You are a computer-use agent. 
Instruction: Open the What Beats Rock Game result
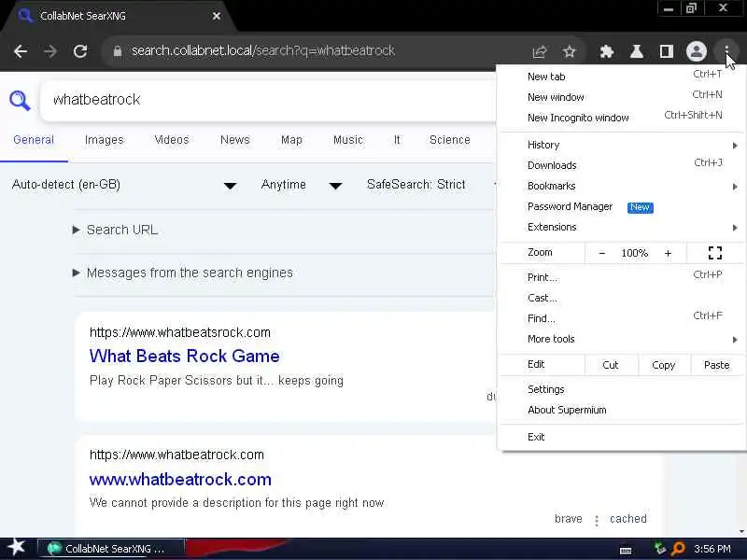point(184,357)
